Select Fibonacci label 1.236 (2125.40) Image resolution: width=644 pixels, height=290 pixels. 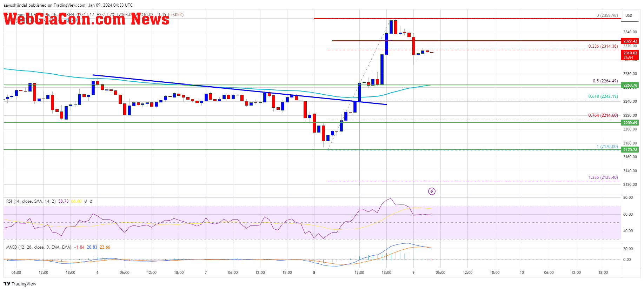[x=603, y=177]
